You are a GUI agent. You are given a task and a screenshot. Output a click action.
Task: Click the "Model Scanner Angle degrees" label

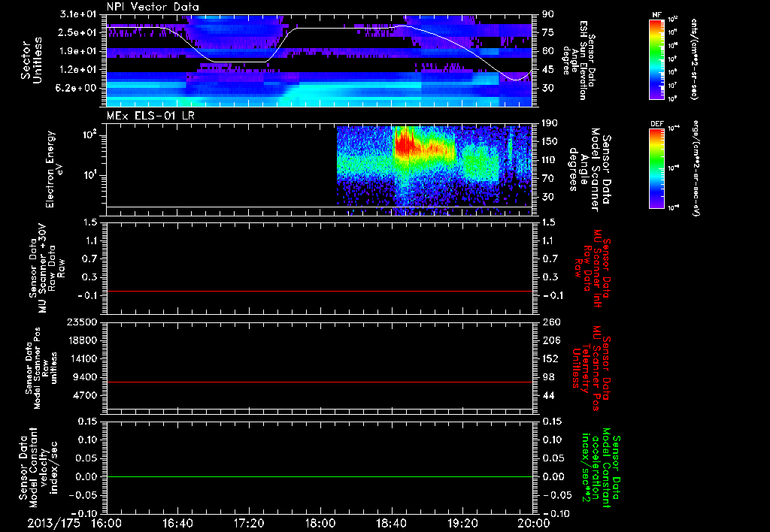point(590,170)
